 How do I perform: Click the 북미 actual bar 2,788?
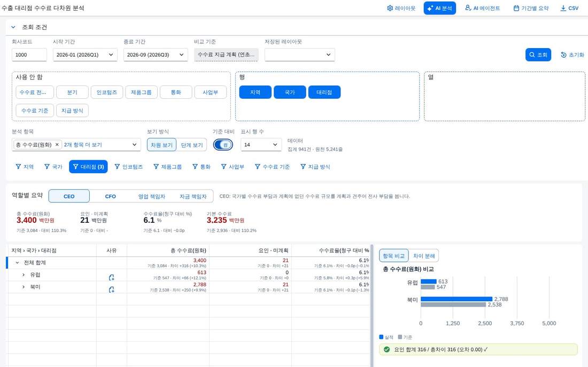(x=457, y=299)
